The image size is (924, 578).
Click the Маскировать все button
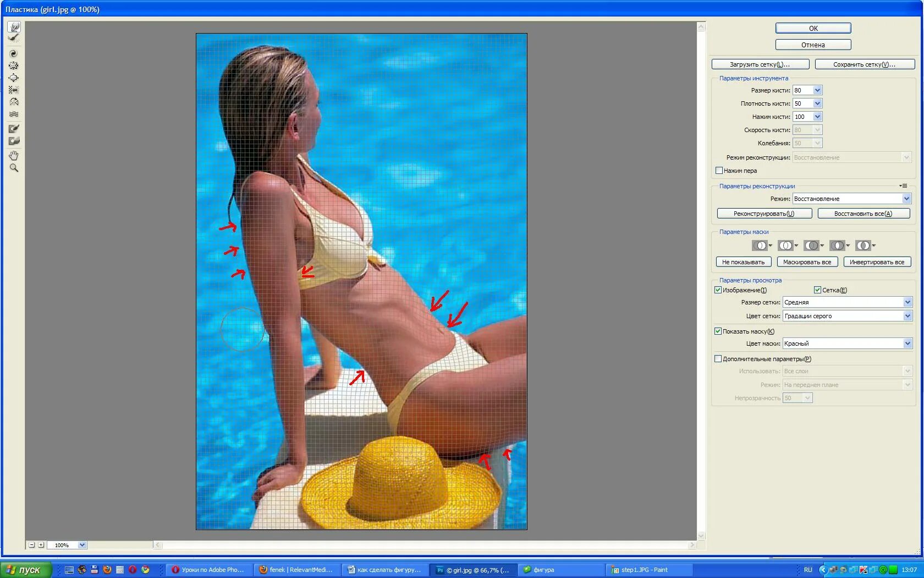pyautogui.click(x=807, y=262)
